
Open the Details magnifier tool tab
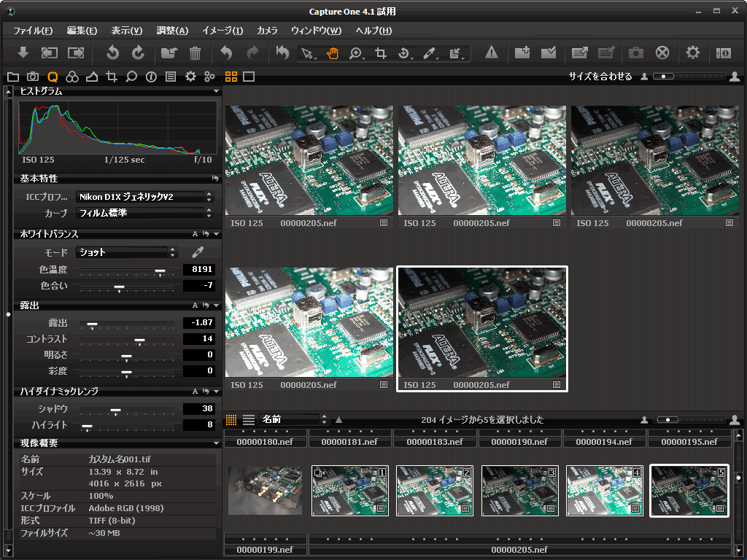131,77
